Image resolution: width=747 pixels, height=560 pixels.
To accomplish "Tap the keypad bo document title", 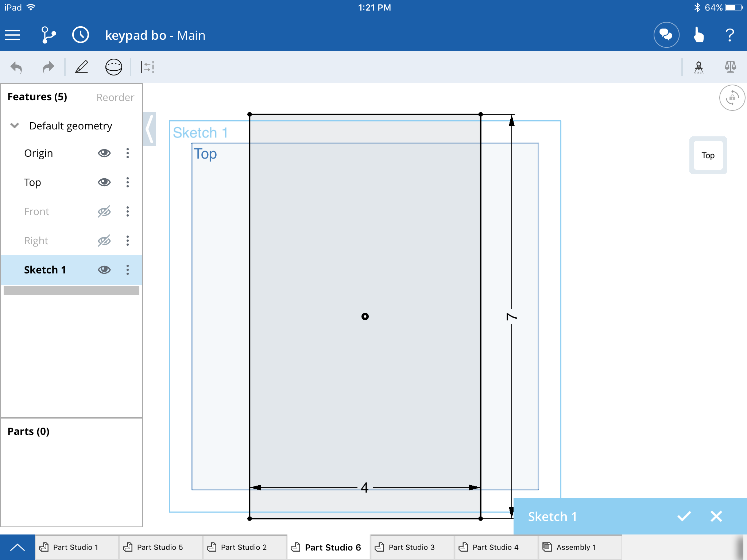I will click(155, 35).
